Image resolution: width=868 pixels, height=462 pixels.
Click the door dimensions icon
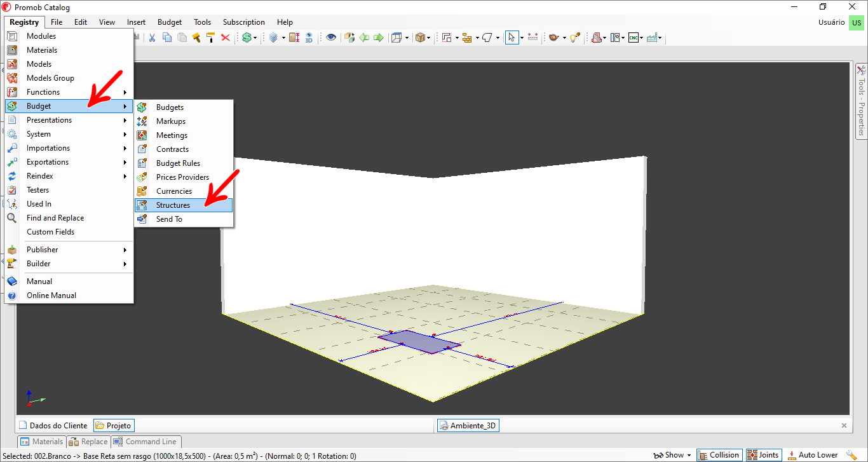tap(294, 37)
